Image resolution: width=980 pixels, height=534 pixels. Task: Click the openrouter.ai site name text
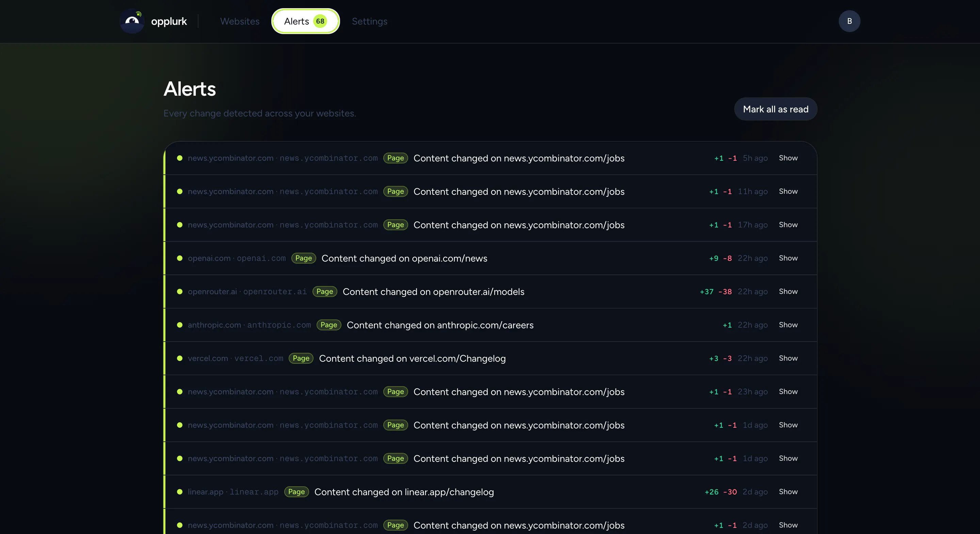[212, 292]
